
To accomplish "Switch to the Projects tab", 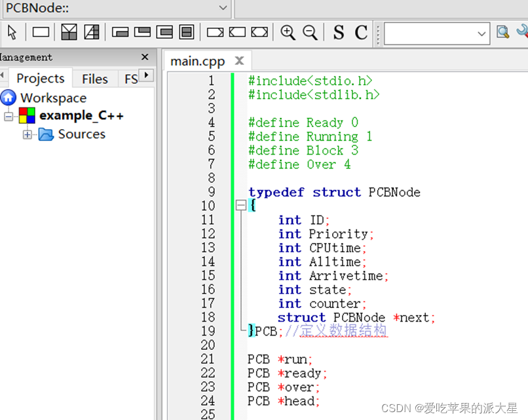I will click(x=41, y=79).
